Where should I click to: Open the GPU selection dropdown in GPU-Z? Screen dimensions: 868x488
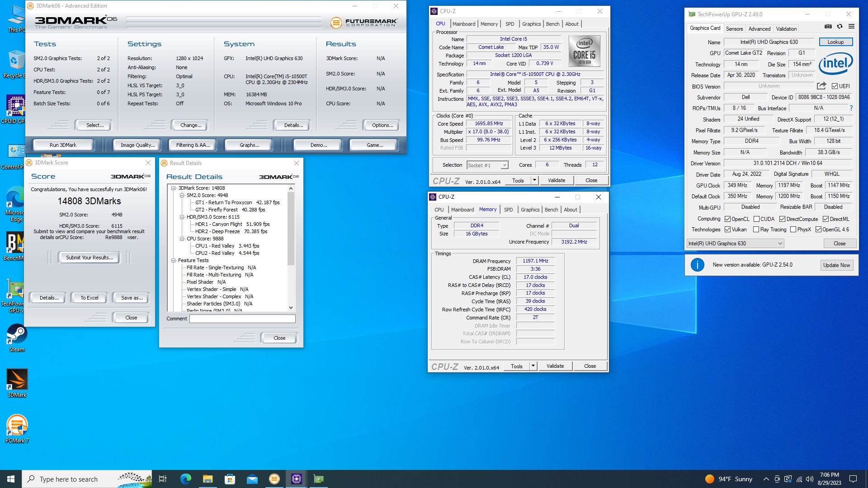tap(735, 244)
